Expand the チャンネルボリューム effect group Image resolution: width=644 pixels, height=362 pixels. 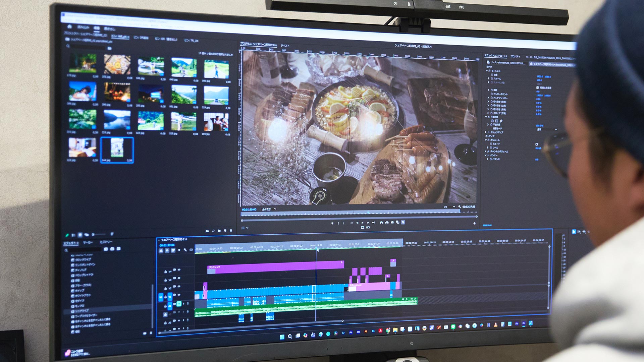click(x=486, y=152)
